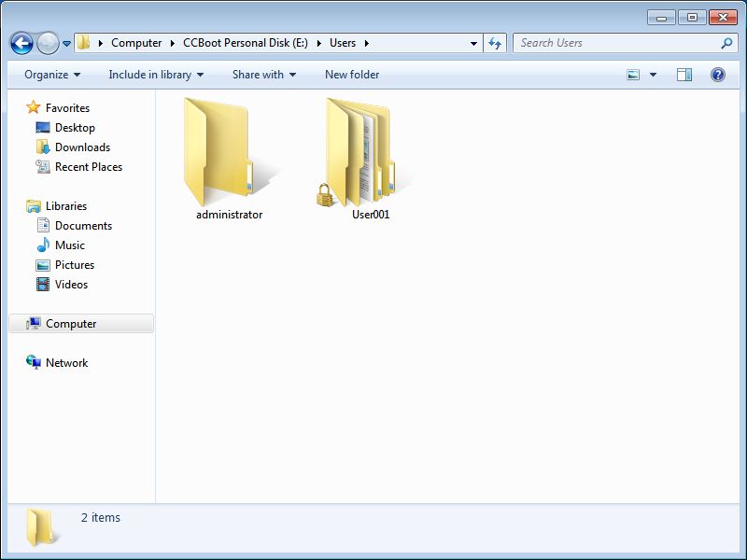Open the Share with menu

click(x=264, y=75)
